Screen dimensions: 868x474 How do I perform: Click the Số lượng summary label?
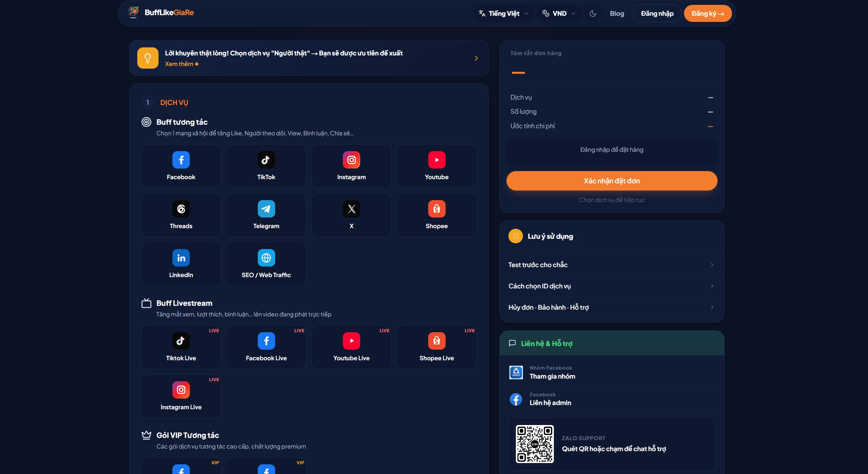523,111
